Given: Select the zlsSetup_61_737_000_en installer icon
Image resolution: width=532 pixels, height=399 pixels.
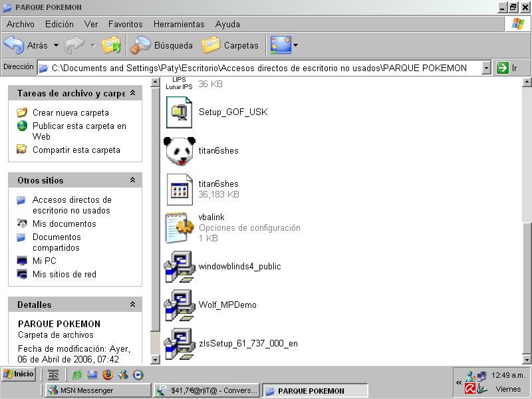Looking at the screenshot, I should click(180, 343).
